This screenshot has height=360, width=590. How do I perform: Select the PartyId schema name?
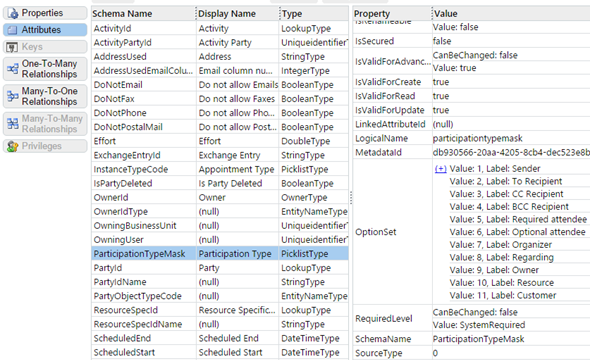point(108,268)
